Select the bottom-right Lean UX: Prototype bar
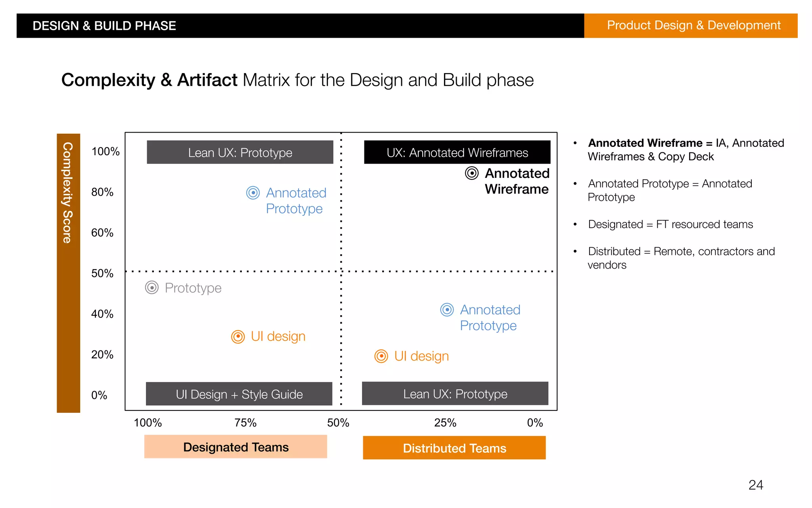The height and width of the screenshot is (508, 812). [x=455, y=393]
